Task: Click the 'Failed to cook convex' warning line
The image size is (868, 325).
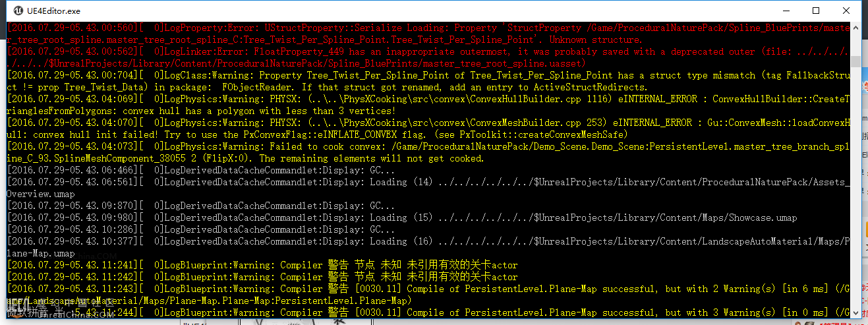Action: pyautogui.click(x=428, y=152)
